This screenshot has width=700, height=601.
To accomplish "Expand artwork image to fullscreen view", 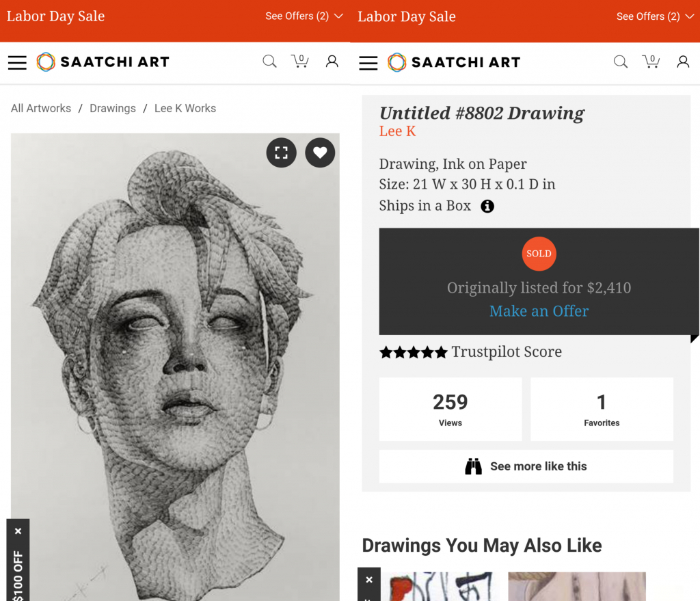I will click(x=281, y=152).
